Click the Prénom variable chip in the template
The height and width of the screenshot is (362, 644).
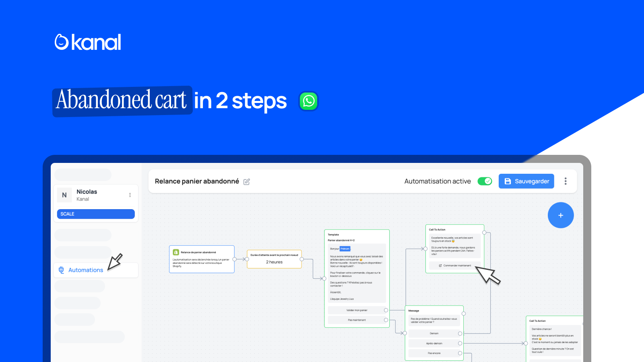click(345, 249)
